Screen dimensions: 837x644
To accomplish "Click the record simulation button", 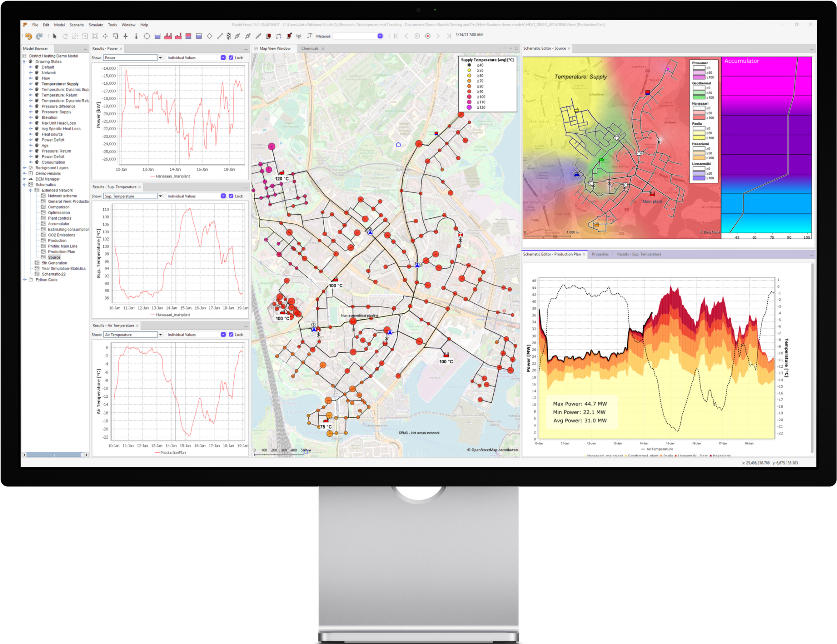I will point(428,36).
